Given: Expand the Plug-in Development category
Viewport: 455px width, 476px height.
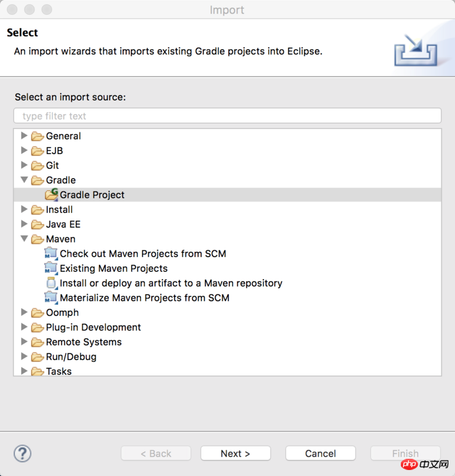Looking at the screenshot, I should pos(24,327).
